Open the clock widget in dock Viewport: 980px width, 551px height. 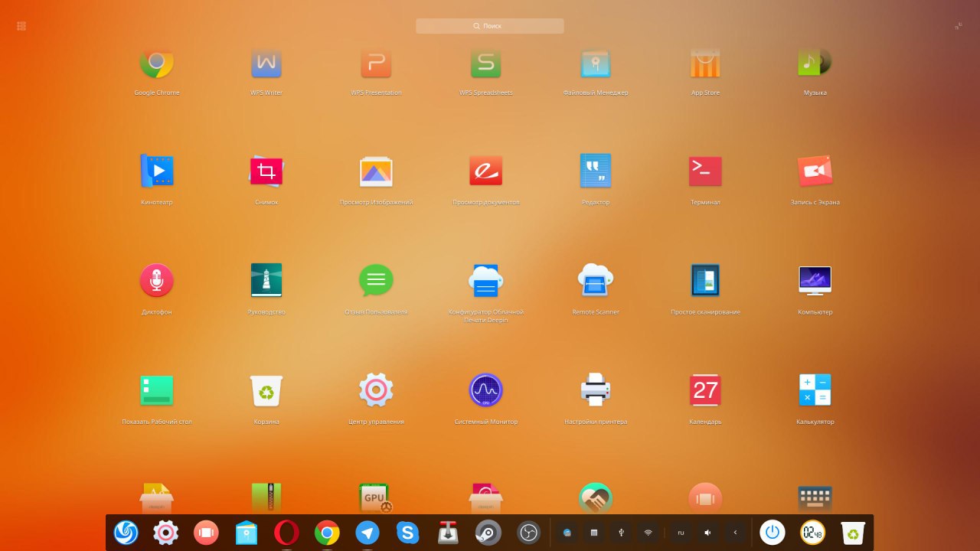(813, 533)
